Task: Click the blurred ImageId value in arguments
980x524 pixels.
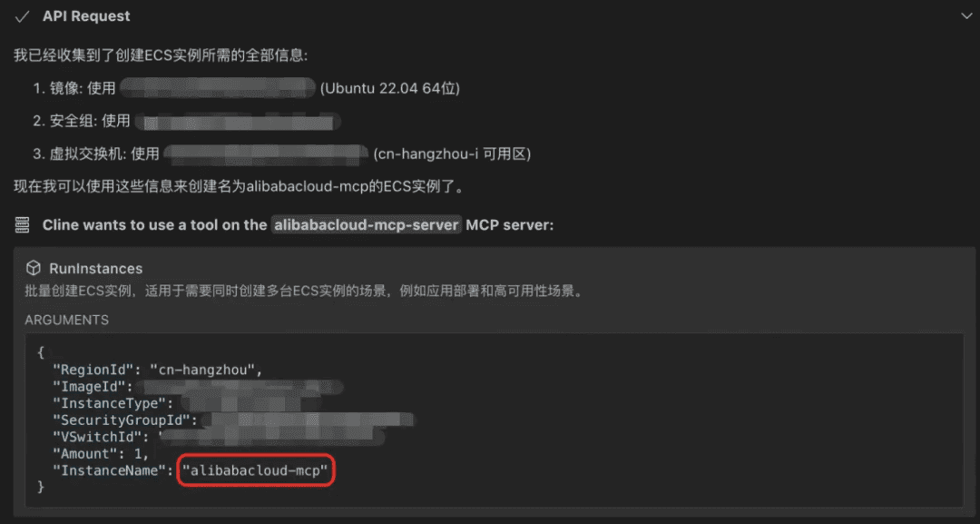Action: click(239, 387)
